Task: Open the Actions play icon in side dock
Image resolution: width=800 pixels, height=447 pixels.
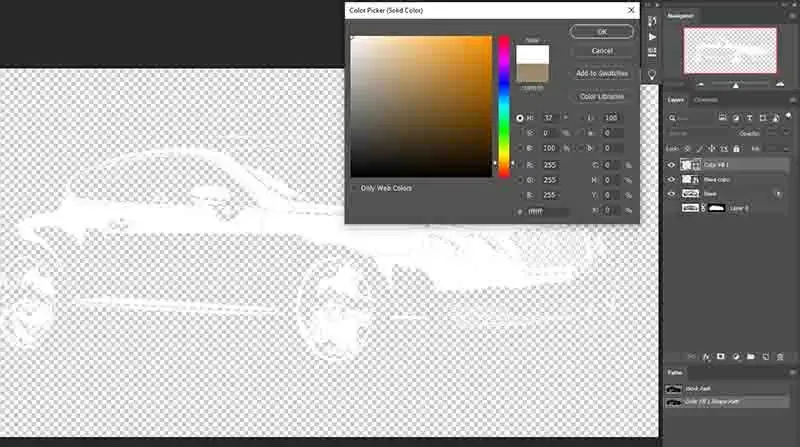Action: [652, 37]
